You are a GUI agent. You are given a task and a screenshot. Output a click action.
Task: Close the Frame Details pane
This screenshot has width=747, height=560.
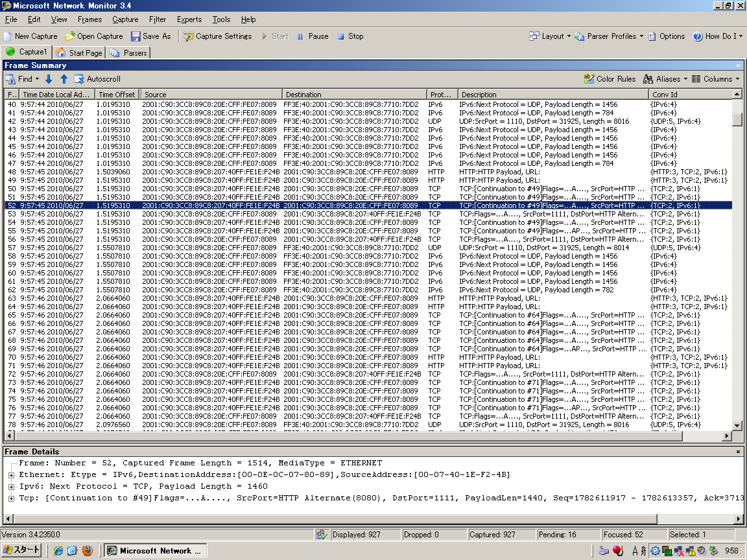pos(739,451)
